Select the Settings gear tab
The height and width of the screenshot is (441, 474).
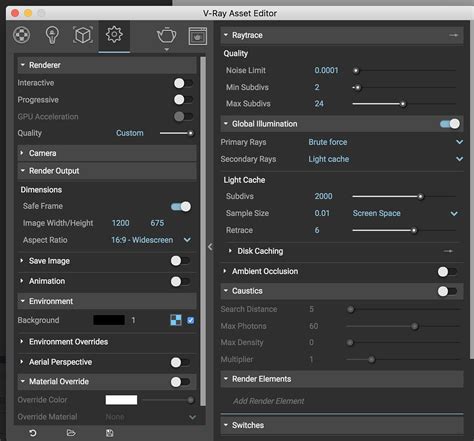(x=114, y=34)
